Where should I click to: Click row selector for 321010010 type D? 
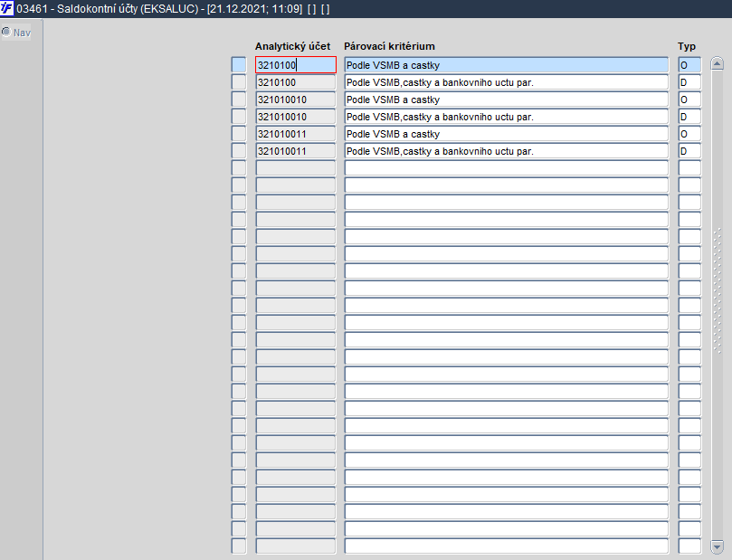(x=239, y=117)
